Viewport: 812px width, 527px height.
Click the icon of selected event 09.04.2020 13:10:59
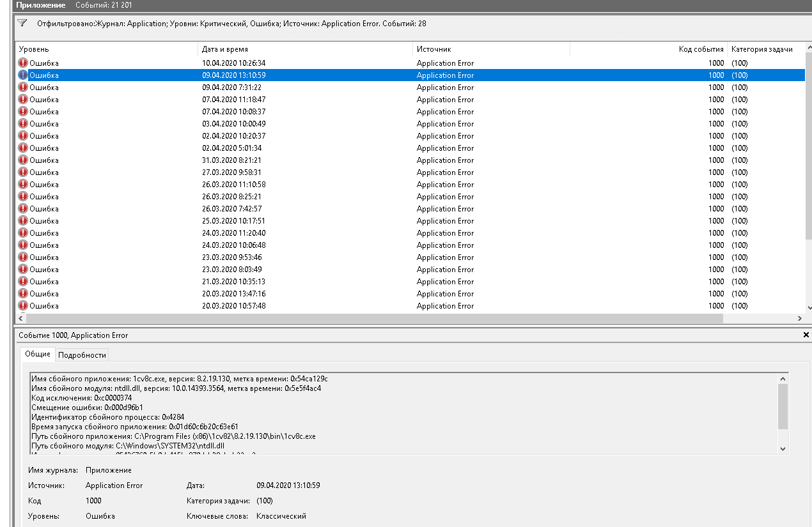(x=23, y=75)
